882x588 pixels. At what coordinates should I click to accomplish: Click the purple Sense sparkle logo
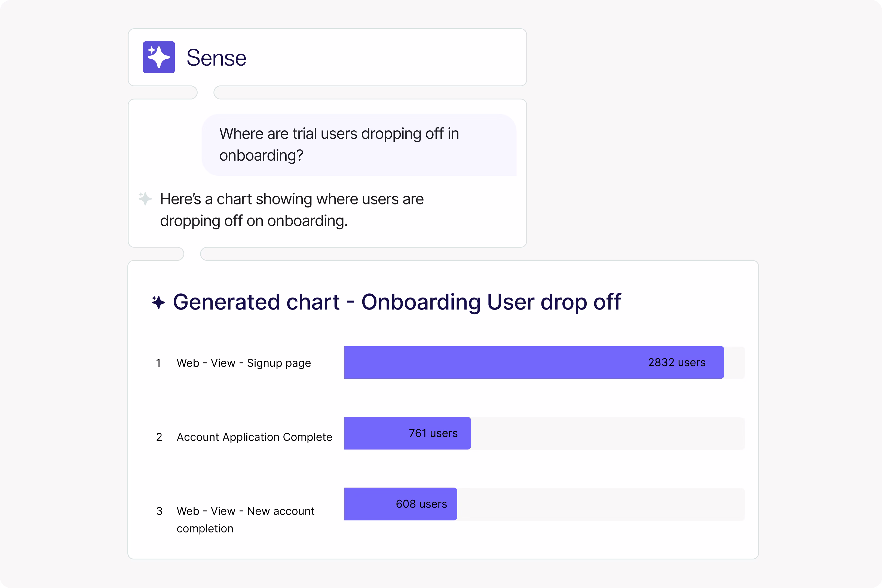pyautogui.click(x=159, y=57)
